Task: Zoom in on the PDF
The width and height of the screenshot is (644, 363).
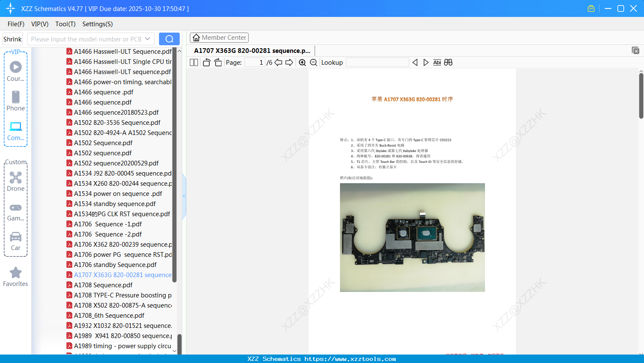Action: point(302,63)
